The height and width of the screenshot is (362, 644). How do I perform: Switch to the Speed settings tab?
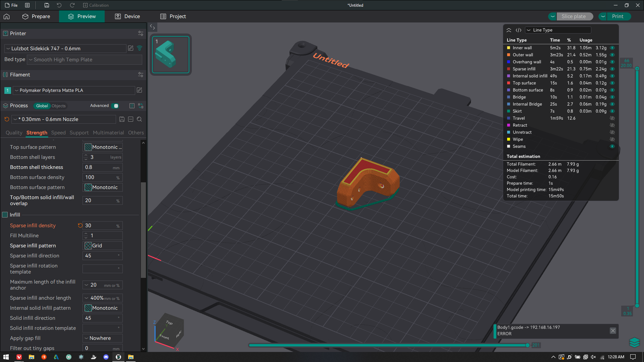58,133
